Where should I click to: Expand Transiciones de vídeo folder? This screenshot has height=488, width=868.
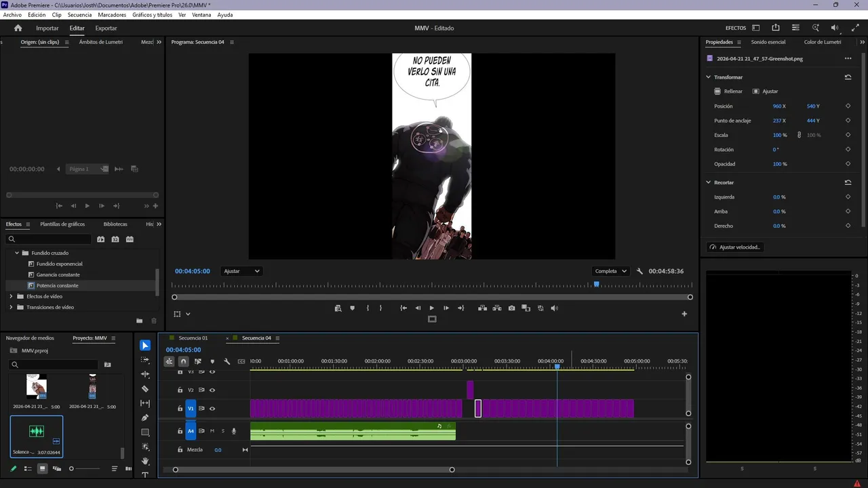pyautogui.click(x=11, y=307)
